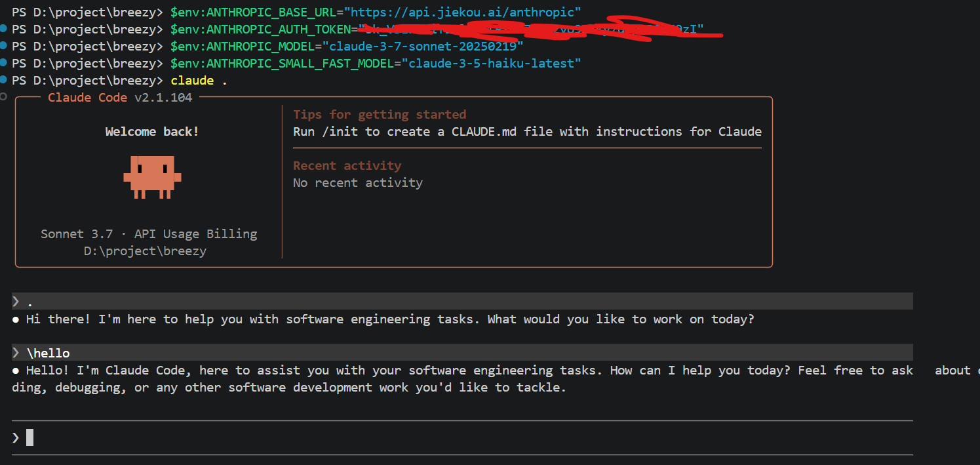Click the 'ding, debugging, or any other' line
Screen dimensions: 980x465
pyautogui.click(x=289, y=388)
